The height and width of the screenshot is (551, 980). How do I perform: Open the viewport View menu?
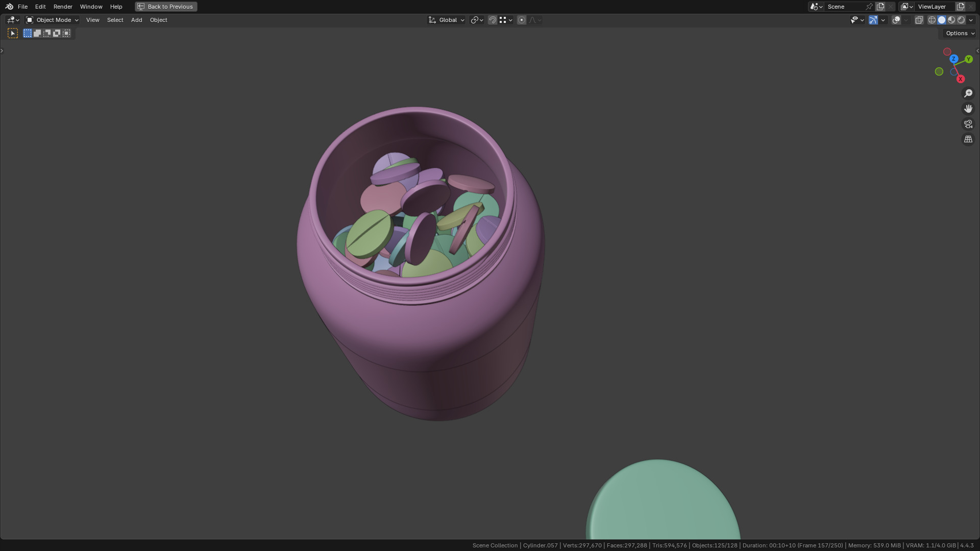pyautogui.click(x=92, y=20)
